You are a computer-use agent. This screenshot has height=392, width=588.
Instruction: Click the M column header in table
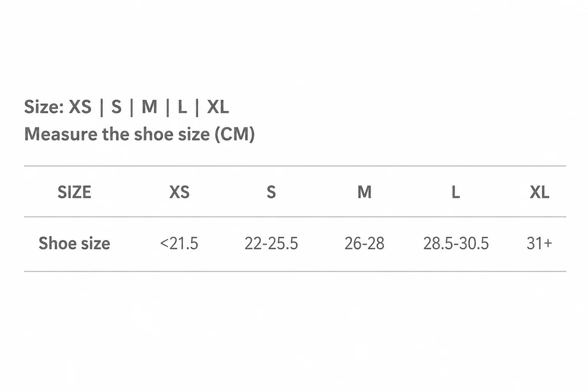pos(364,192)
